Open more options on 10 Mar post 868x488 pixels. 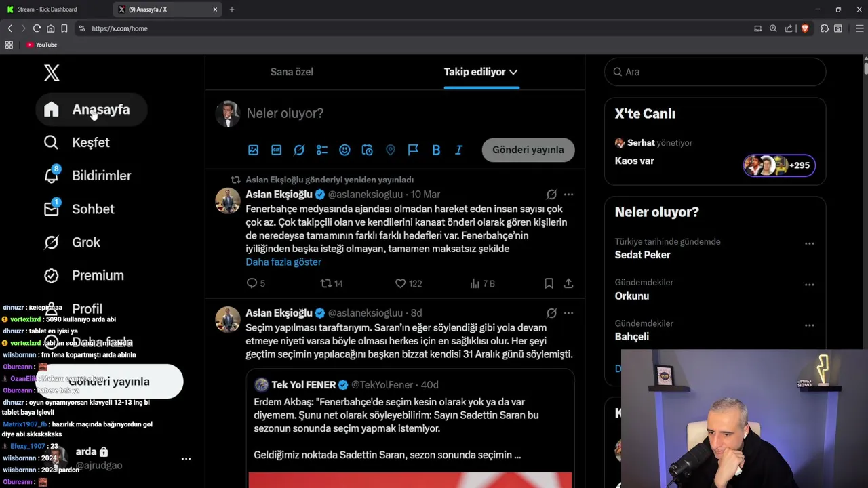(x=568, y=195)
